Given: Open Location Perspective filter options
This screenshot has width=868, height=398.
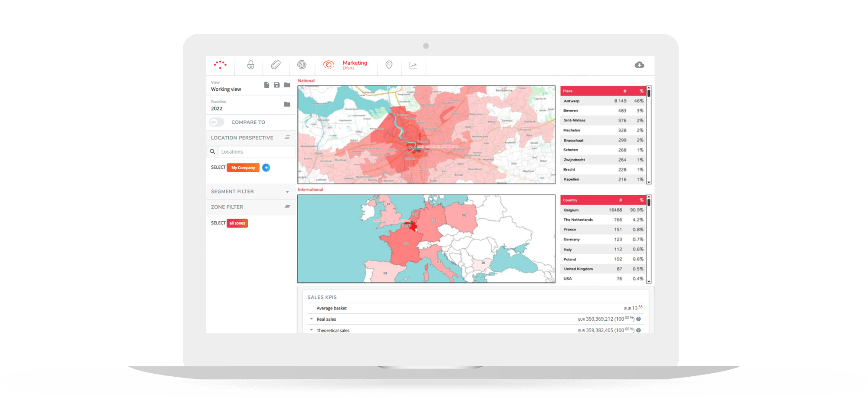Looking at the screenshot, I should coord(287,137).
